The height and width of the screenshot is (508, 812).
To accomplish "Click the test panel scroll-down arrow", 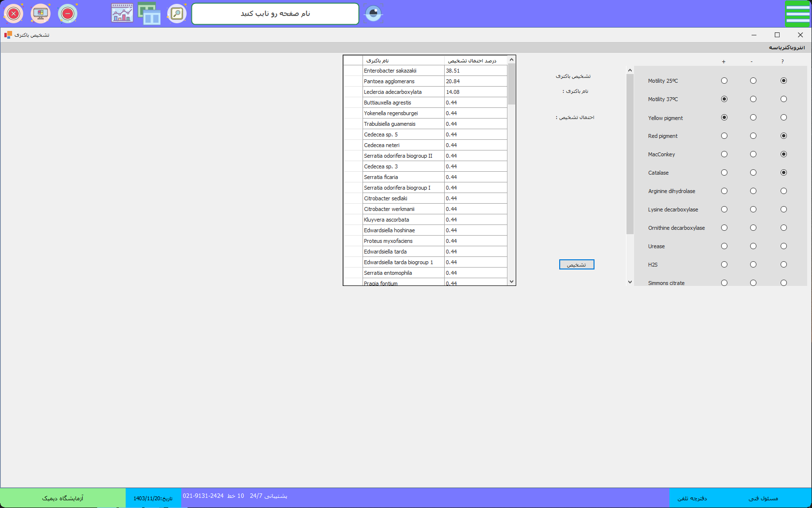I will click(x=630, y=282).
